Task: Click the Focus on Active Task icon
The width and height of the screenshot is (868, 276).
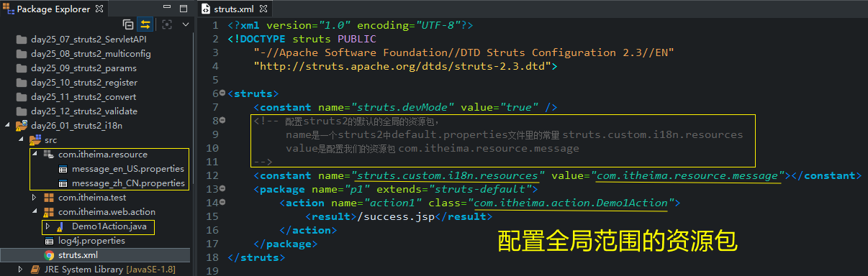Action: [167, 24]
